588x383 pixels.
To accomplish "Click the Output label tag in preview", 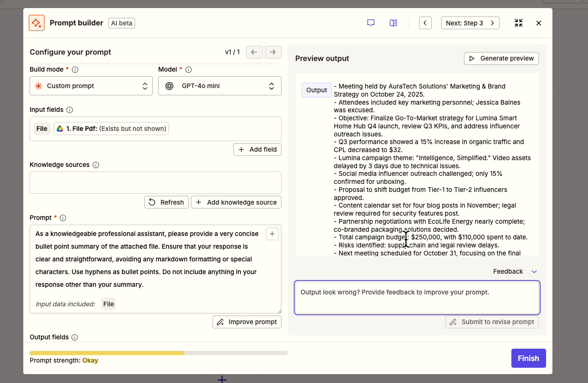I will tap(317, 90).
